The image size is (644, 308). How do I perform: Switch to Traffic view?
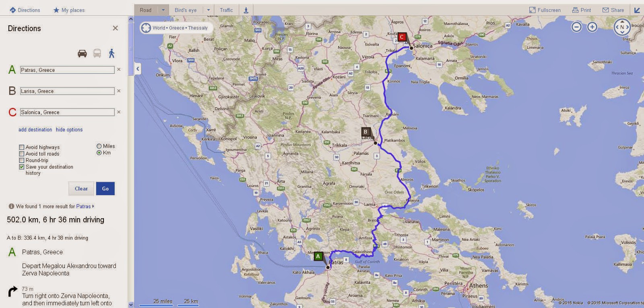click(x=226, y=10)
